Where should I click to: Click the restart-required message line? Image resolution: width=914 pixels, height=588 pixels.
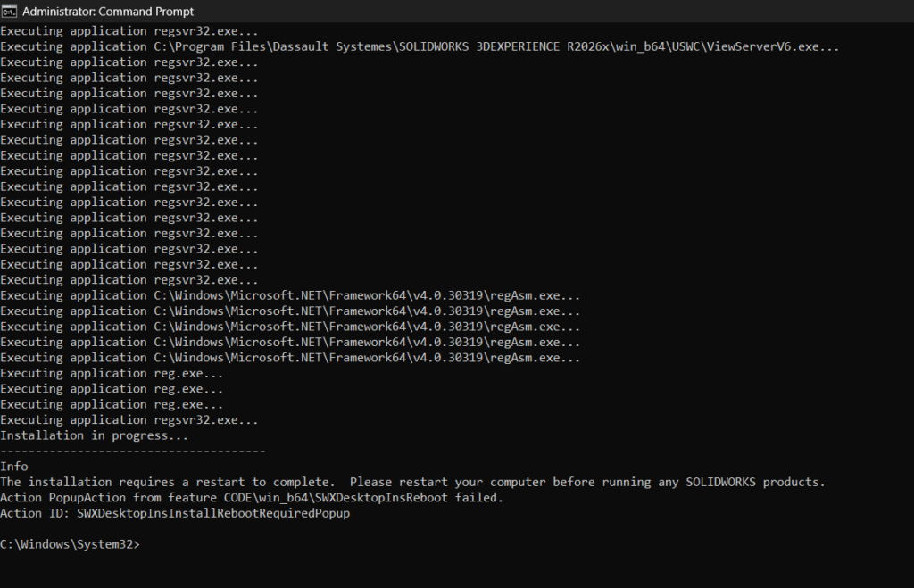(x=412, y=482)
